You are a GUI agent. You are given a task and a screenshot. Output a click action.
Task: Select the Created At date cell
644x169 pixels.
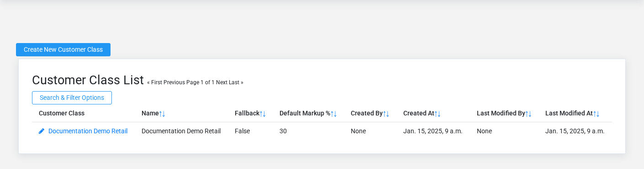pos(433,131)
